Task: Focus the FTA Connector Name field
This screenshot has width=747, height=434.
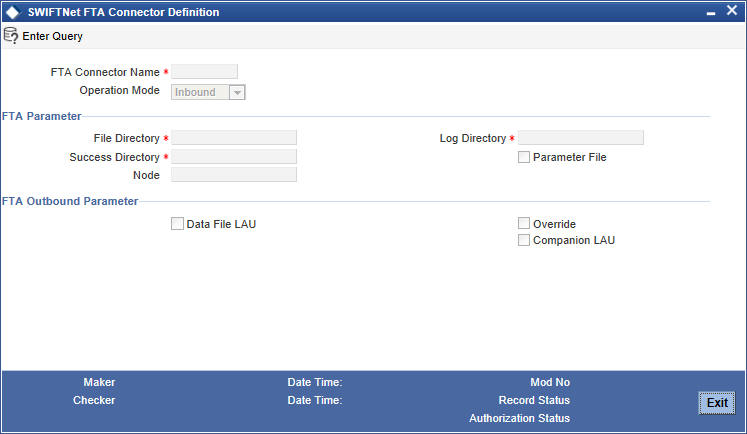Action: pyautogui.click(x=204, y=72)
